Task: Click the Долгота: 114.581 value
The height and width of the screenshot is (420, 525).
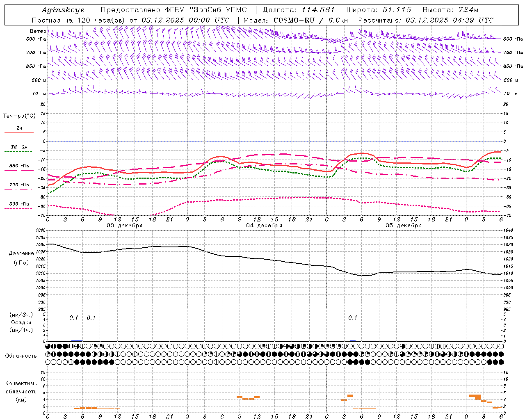Action: tap(299, 10)
